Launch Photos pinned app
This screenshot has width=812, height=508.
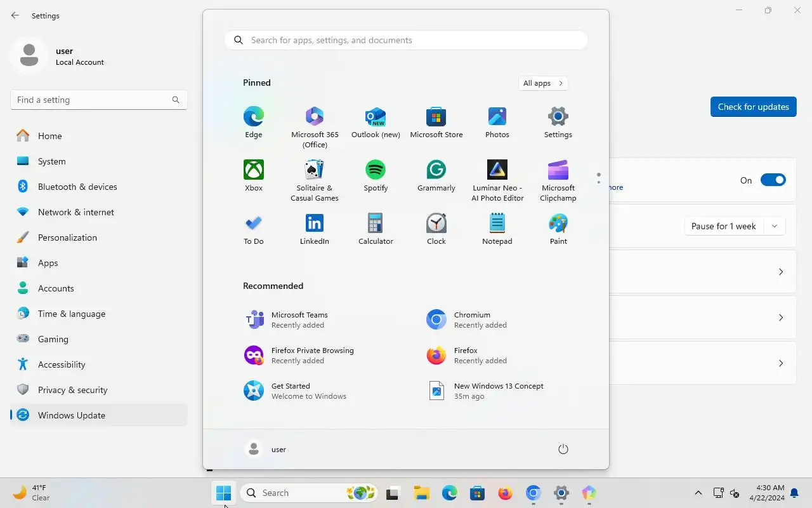[497, 123]
